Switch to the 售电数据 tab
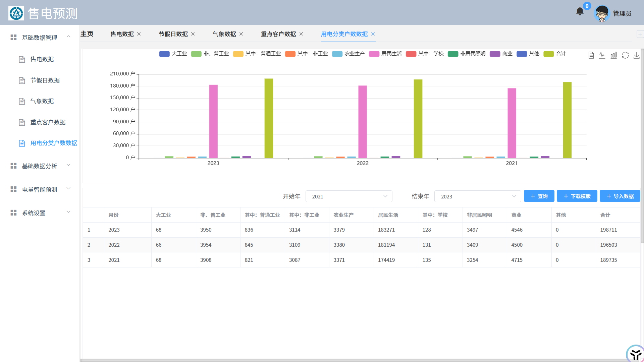Viewport: 644px width, 362px height. pos(122,34)
